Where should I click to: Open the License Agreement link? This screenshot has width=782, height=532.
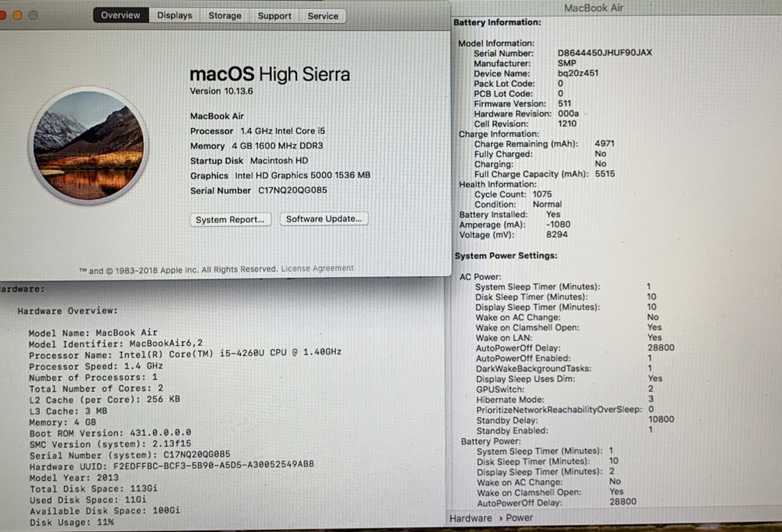click(x=317, y=268)
